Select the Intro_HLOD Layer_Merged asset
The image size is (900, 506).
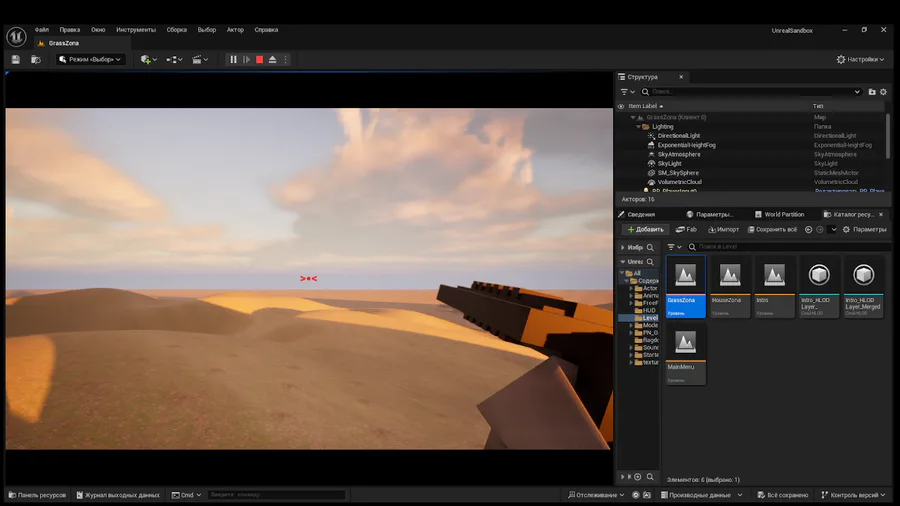pyautogui.click(x=863, y=286)
